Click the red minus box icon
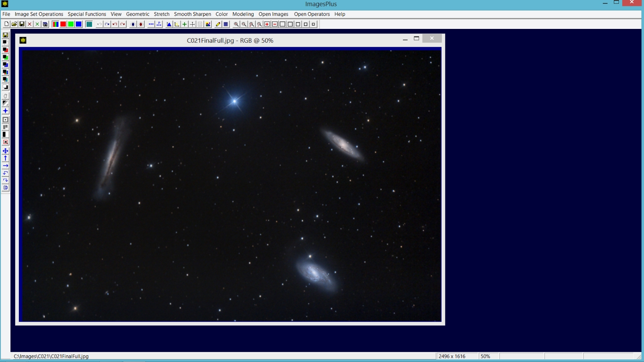 pos(275,24)
